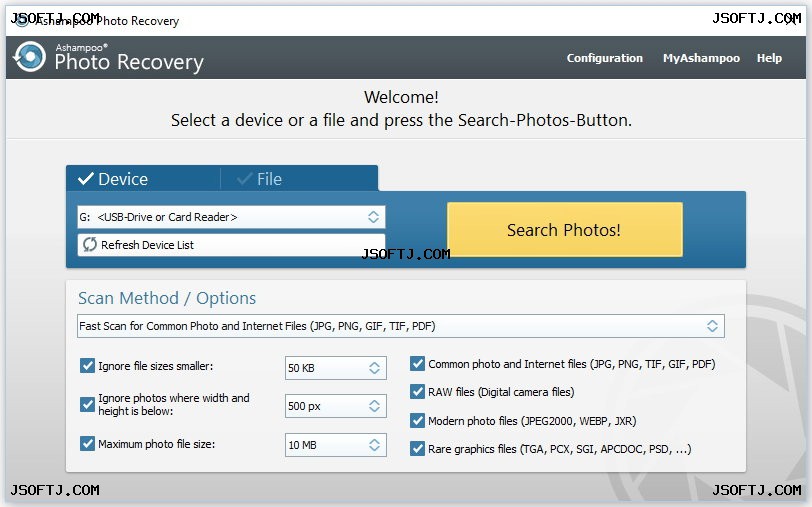Open the Help menu
The image size is (812, 507).
769,58
